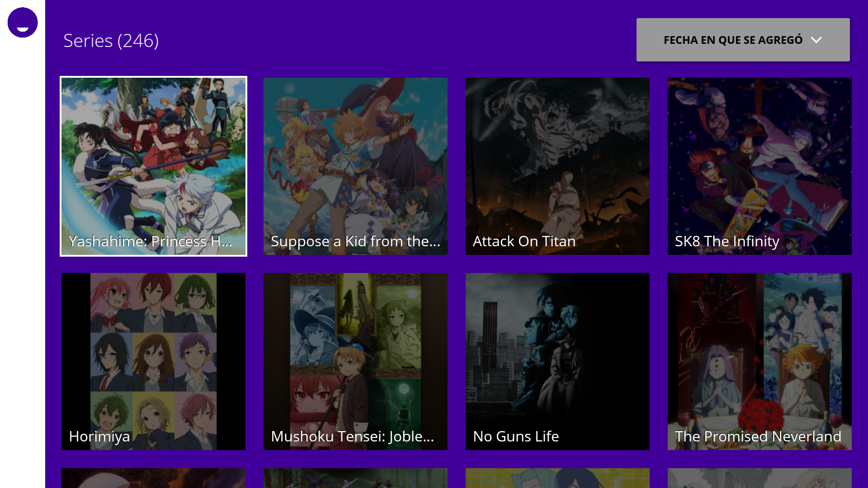Choose the SK8 The Infinity series
The image size is (868, 488).
coord(759,166)
